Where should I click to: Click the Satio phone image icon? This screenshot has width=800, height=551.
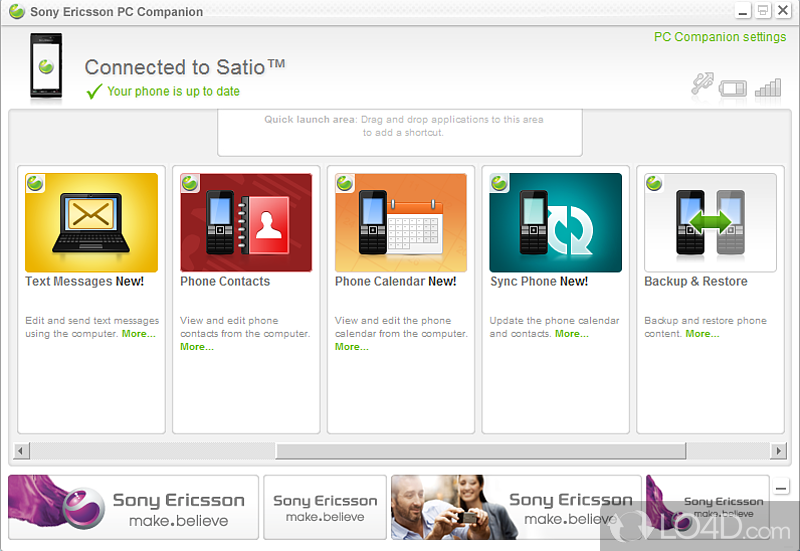pyautogui.click(x=43, y=66)
